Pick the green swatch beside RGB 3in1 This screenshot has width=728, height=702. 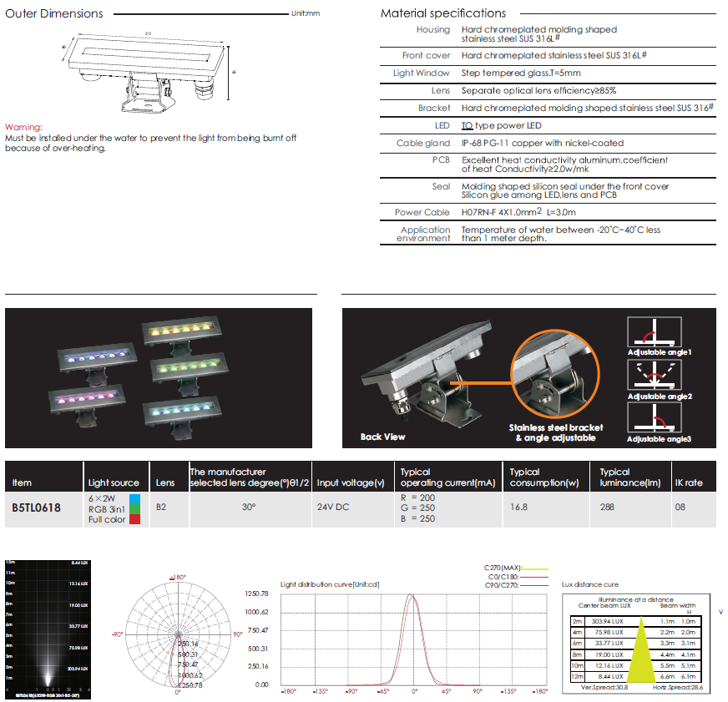point(147,508)
